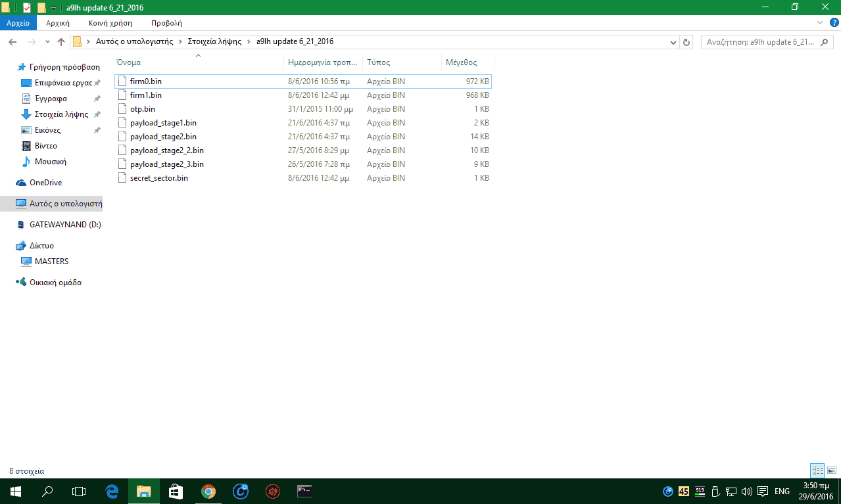This screenshot has width=841, height=504.
Task: Click the New folder quick access icon
Action: pos(41,8)
